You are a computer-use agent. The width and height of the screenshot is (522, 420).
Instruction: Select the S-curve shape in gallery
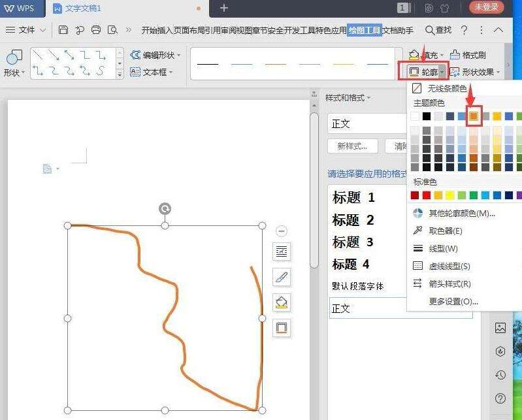pyautogui.click(x=101, y=71)
